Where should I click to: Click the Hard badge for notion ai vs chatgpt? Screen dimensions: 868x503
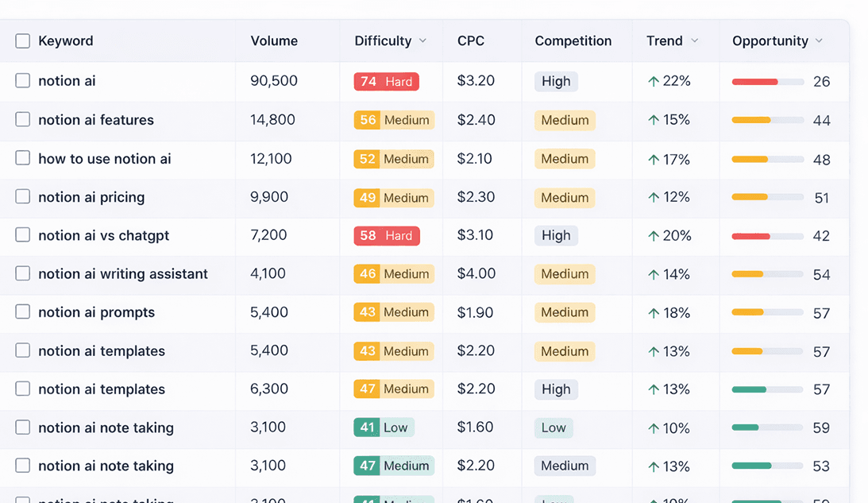[x=387, y=235]
